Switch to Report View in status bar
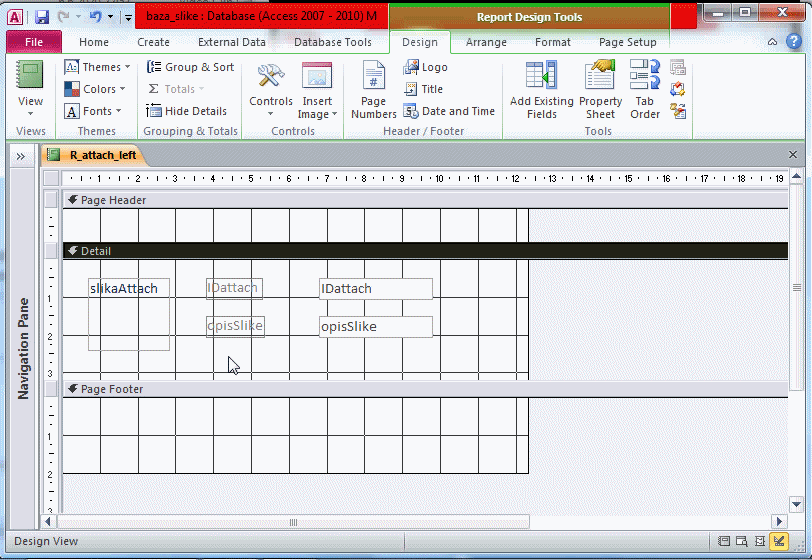The height and width of the screenshot is (560, 812). click(x=724, y=541)
